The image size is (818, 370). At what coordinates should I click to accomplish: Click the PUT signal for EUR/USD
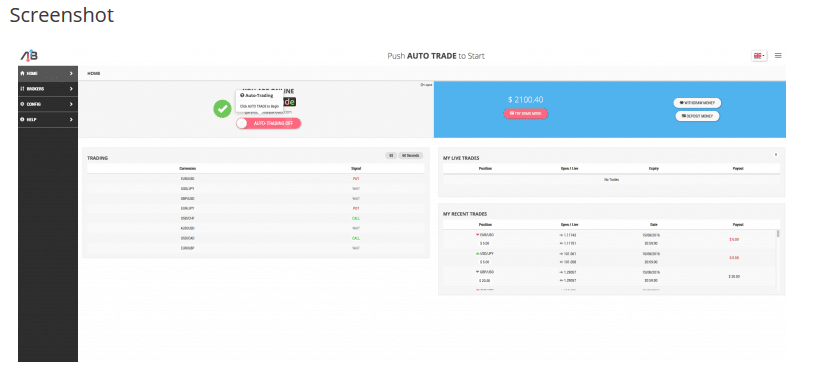click(356, 178)
